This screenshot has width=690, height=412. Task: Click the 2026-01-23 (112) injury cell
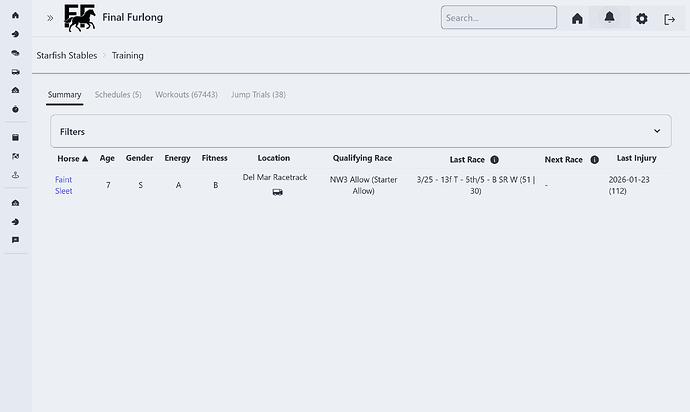coord(629,185)
